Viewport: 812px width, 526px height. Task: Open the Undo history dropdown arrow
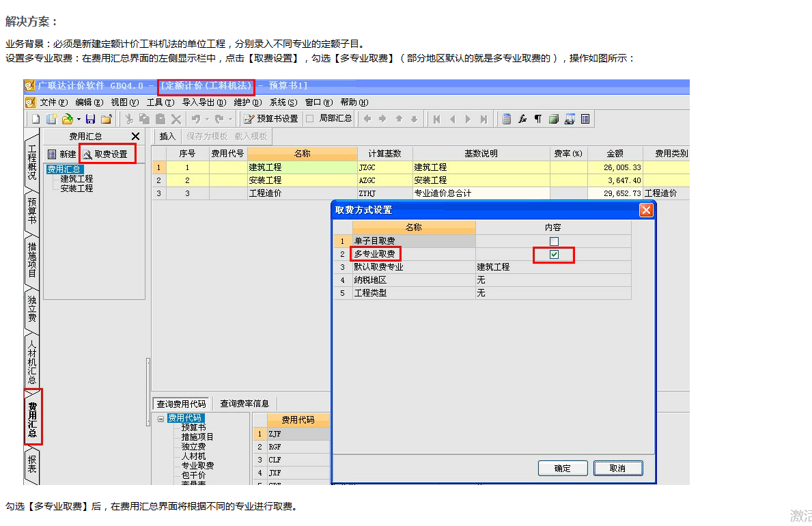click(x=207, y=119)
